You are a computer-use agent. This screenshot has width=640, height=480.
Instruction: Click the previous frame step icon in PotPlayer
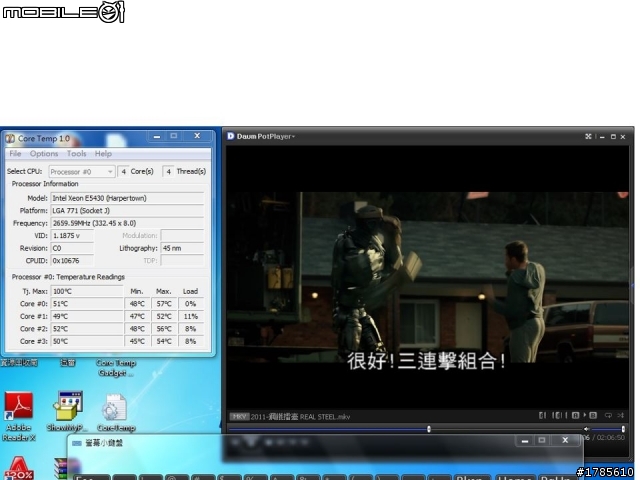point(542,416)
